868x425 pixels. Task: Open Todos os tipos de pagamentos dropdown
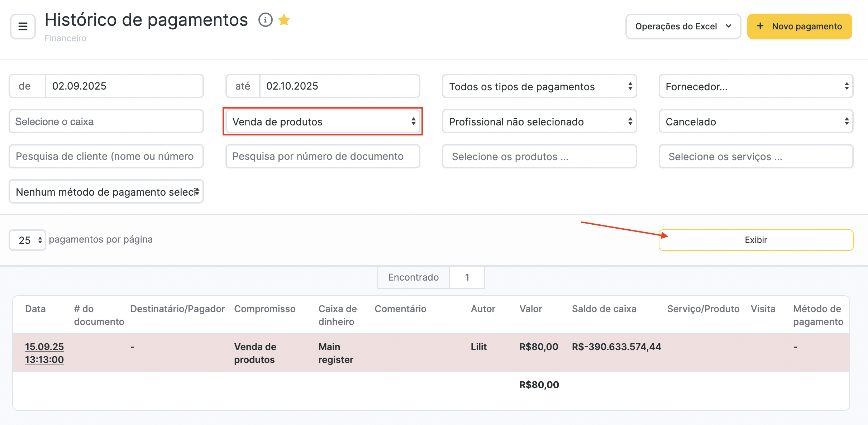[539, 86]
